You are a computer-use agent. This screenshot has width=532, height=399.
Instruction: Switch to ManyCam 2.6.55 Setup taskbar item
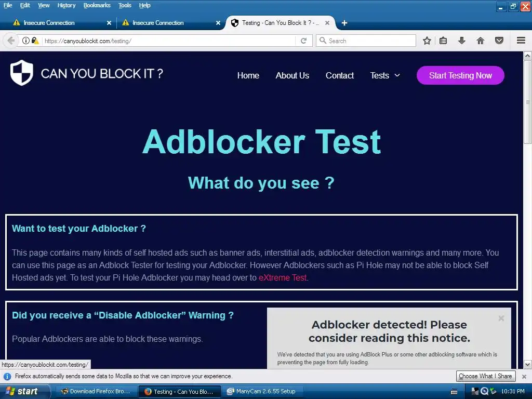click(263, 391)
